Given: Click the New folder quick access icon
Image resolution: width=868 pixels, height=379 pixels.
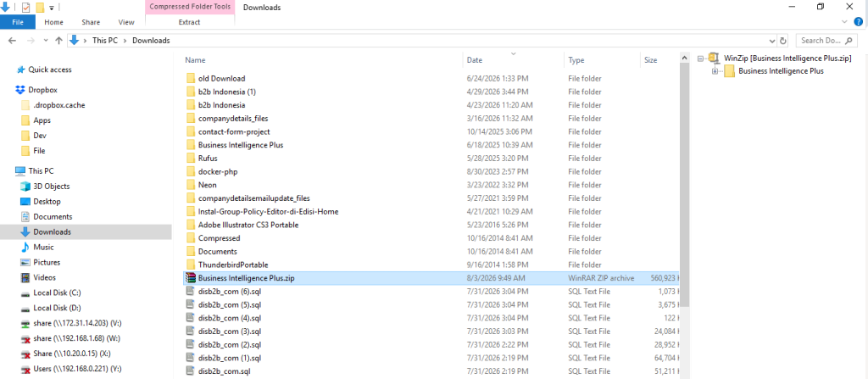Looking at the screenshot, I should pos(40,7).
